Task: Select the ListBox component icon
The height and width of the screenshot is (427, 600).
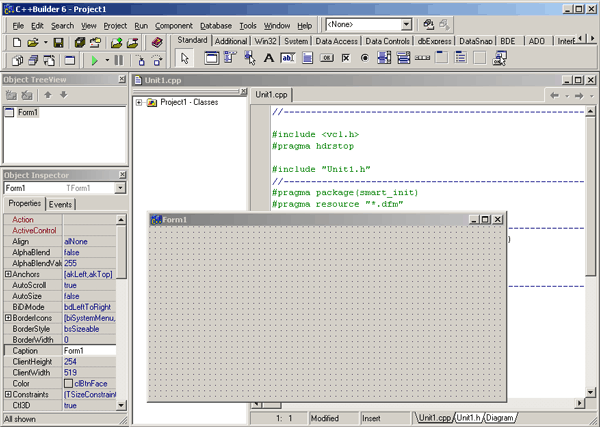Action: click(x=384, y=58)
